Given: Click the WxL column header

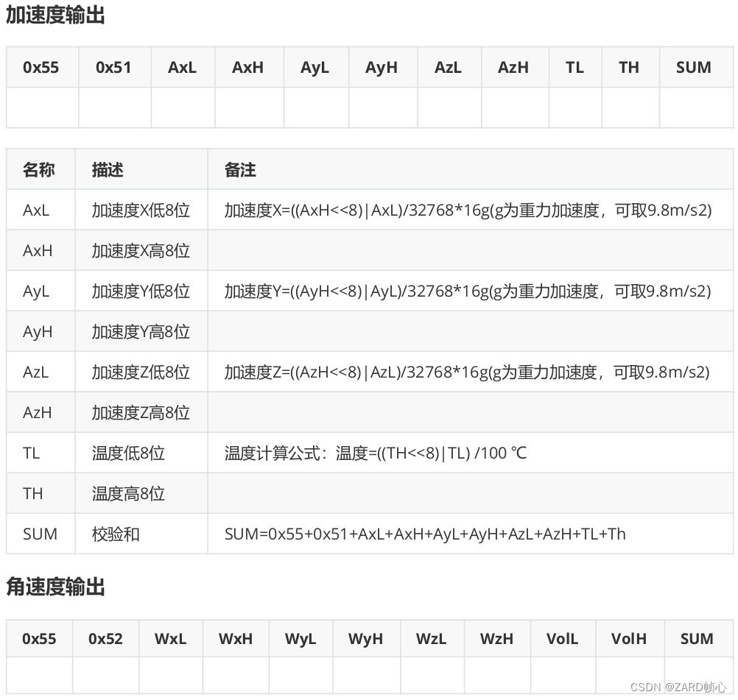Looking at the screenshot, I should (171, 638).
